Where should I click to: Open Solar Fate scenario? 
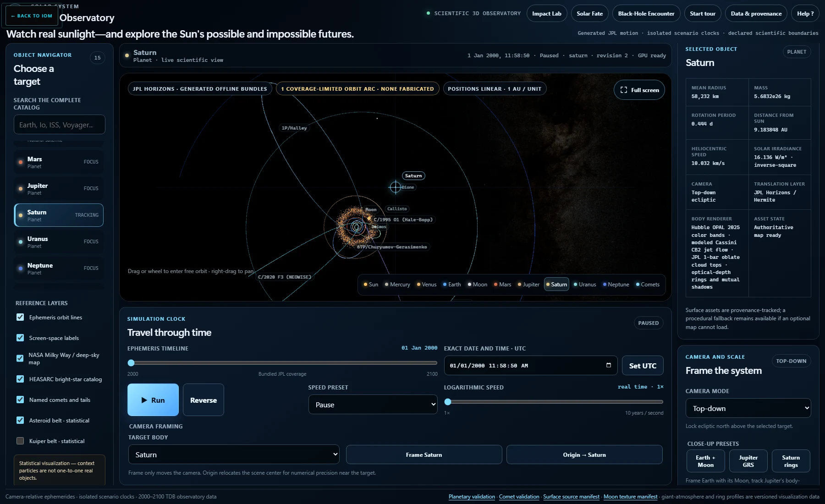click(590, 14)
